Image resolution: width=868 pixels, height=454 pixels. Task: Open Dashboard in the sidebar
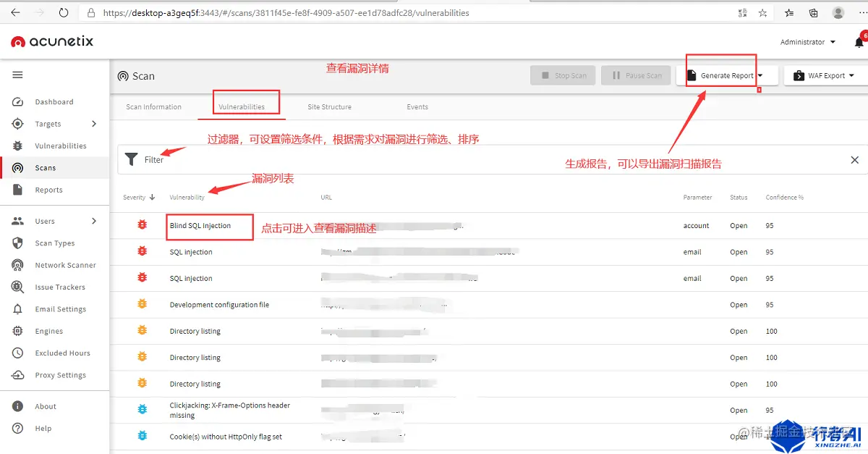[x=54, y=102]
